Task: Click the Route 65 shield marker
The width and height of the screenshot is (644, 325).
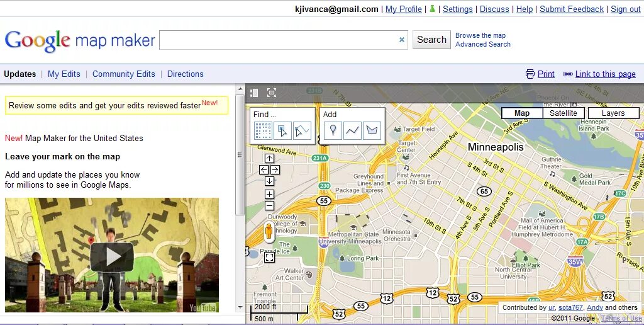Action: 484,191
